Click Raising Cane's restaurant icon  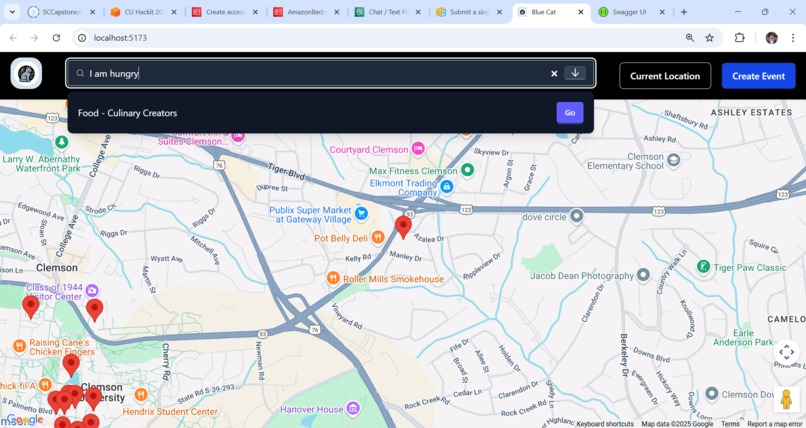(x=20, y=346)
